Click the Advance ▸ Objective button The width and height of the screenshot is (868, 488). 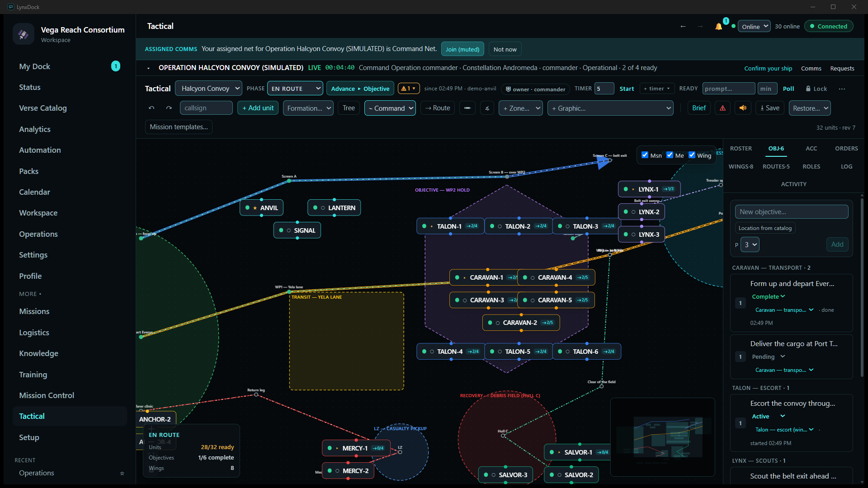tap(360, 89)
